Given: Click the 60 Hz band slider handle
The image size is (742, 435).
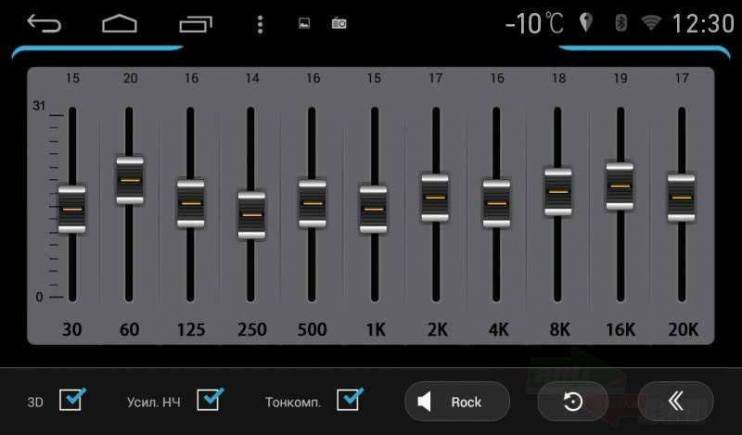Looking at the screenshot, I should pyautogui.click(x=130, y=180).
